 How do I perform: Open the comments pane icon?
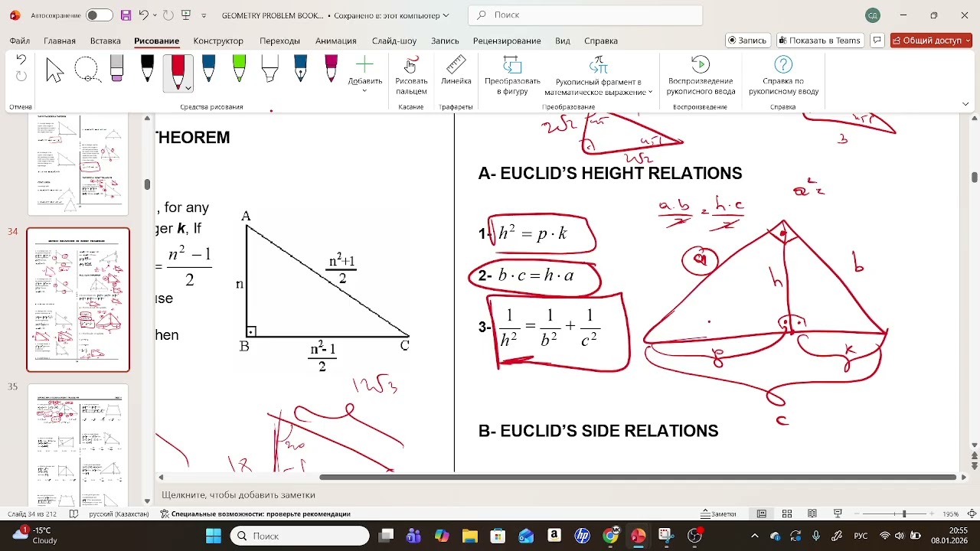(x=877, y=41)
